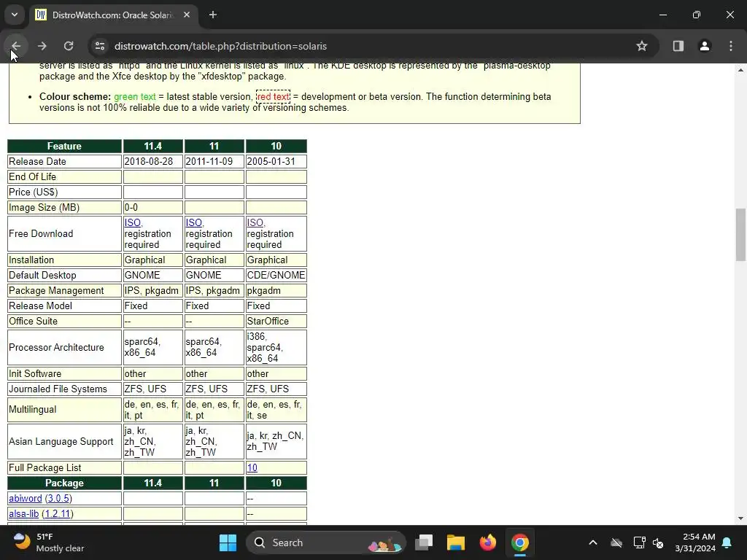747x560 pixels.
Task: Open Task View from taskbar
Action: click(424, 542)
